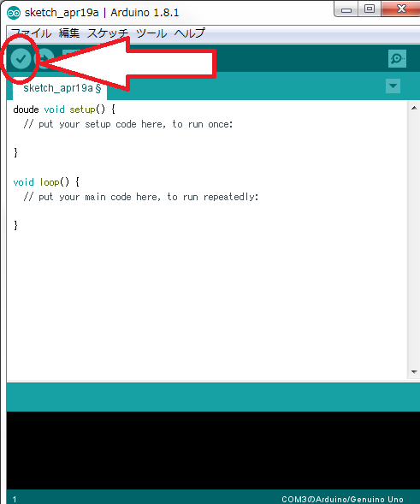Open the ヘルプ menu
The height and width of the screenshot is (504, 420).
pyautogui.click(x=190, y=33)
